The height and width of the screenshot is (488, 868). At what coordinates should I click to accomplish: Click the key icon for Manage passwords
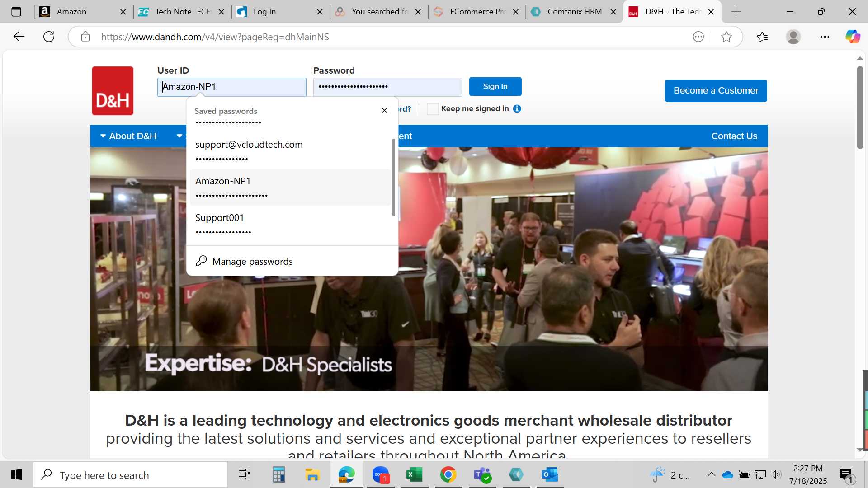coord(201,261)
